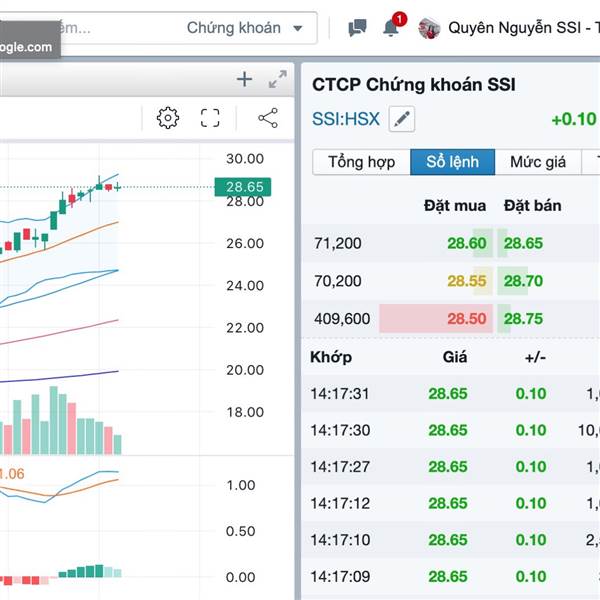600x600 pixels.
Task: Expand chart panel with diagonal arrows icon
Action: [278, 79]
